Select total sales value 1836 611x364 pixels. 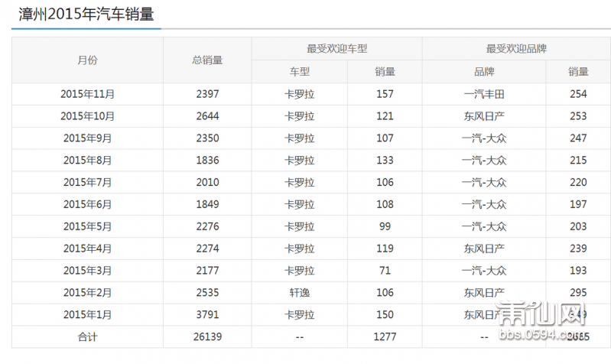point(207,160)
